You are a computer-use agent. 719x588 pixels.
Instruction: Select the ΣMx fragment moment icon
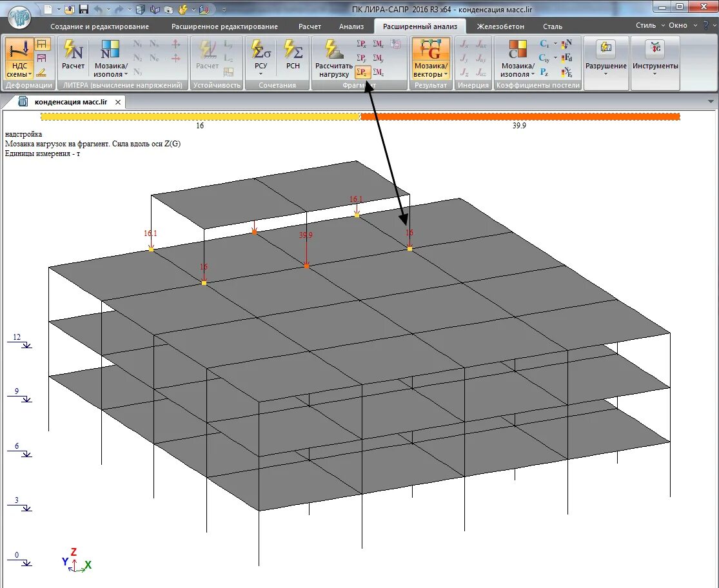click(379, 44)
